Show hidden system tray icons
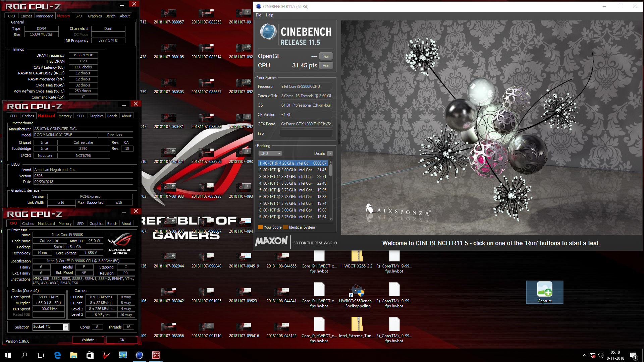This screenshot has height=362, width=644. click(585, 355)
